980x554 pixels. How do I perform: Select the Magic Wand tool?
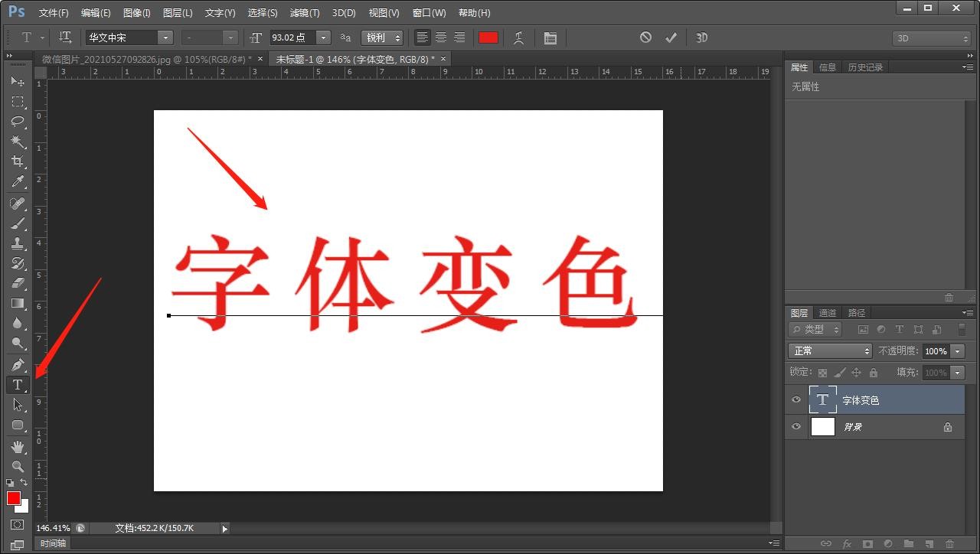pos(17,142)
